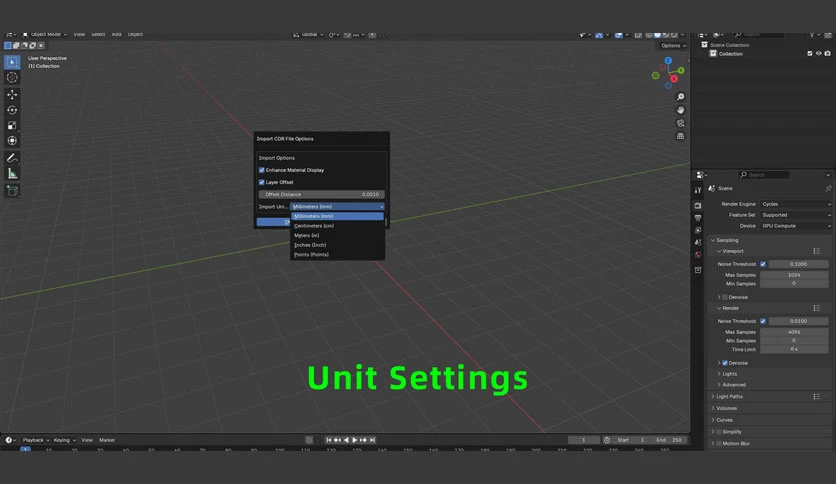836x484 pixels.
Task: Open the Output properties tab icon
Action: pyautogui.click(x=698, y=217)
